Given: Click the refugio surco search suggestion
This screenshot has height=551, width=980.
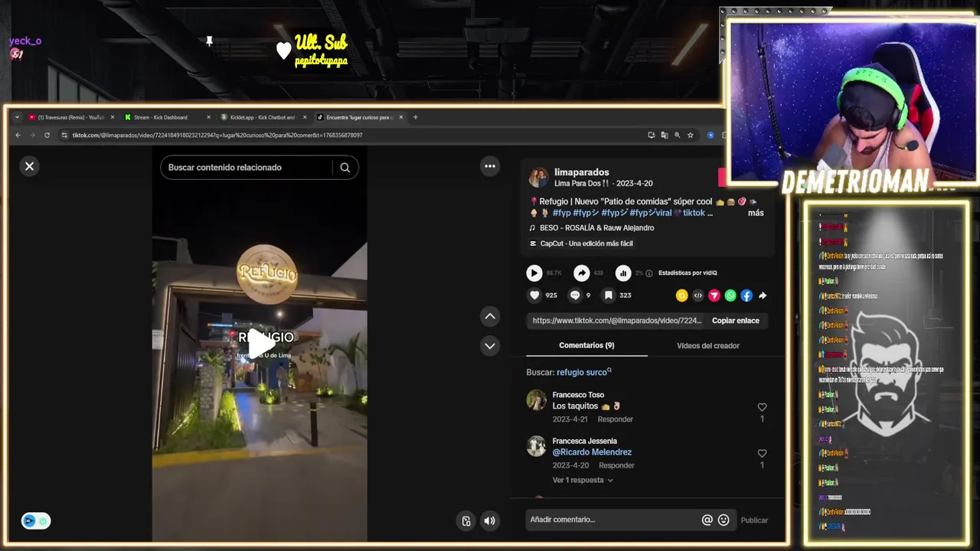Looking at the screenshot, I should pos(583,373).
